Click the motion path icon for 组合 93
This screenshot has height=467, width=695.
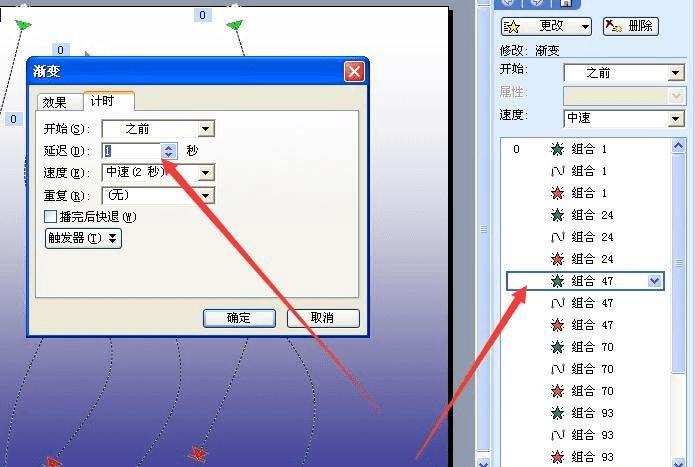(x=558, y=435)
